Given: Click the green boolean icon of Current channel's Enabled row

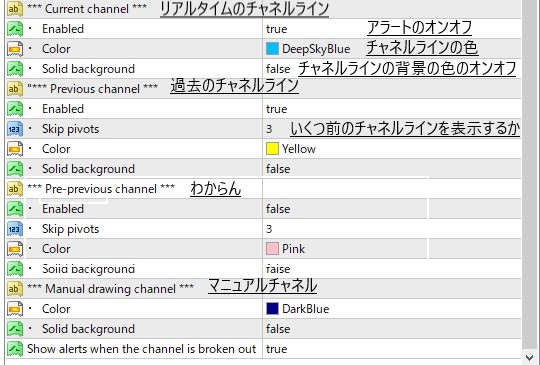Looking at the screenshot, I should click(x=15, y=29).
